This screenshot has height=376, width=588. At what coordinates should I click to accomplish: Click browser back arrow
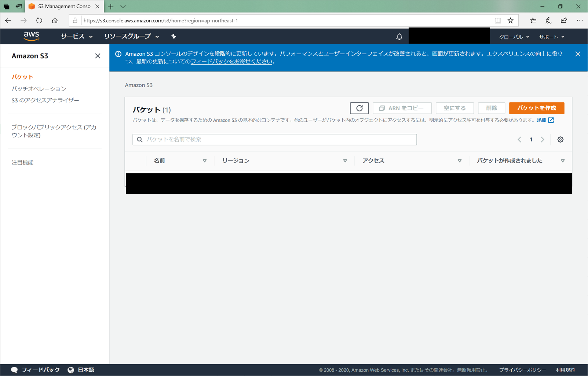[8, 21]
